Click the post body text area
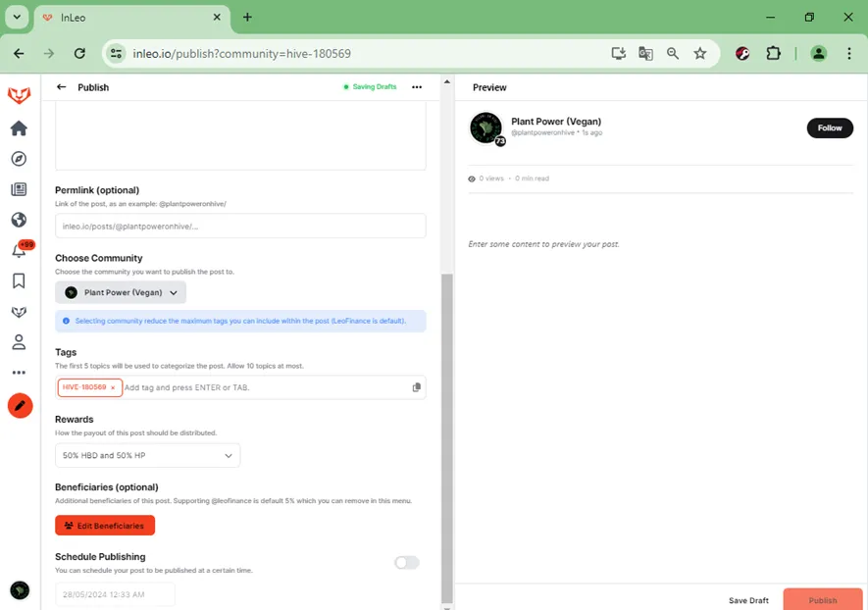Viewport: 868px width, 610px height. pyautogui.click(x=240, y=135)
